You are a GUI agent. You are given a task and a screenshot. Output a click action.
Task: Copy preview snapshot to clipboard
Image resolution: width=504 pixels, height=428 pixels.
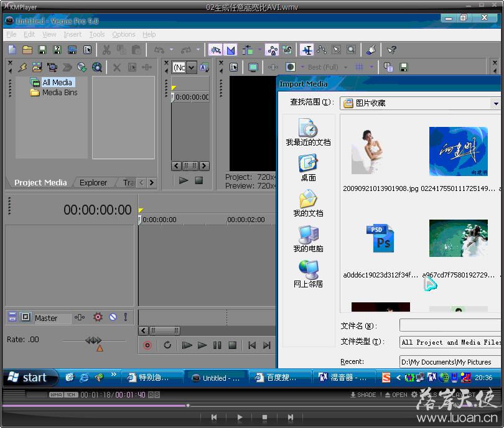pos(388,67)
